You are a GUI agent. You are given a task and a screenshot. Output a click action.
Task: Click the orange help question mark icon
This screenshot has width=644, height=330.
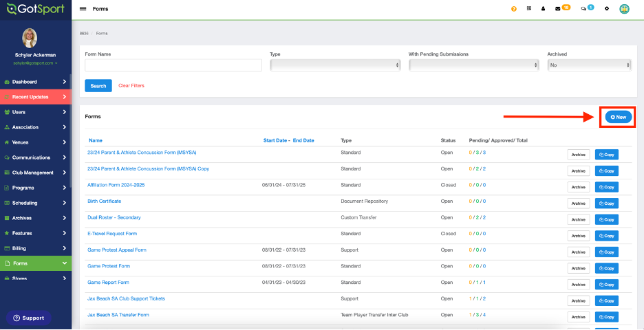click(x=514, y=9)
